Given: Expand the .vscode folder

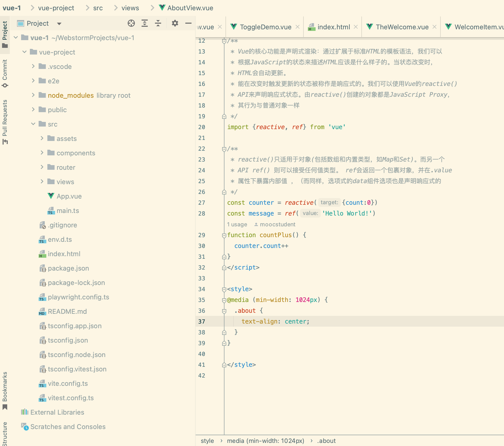Looking at the screenshot, I should click(x=33, y=66).
